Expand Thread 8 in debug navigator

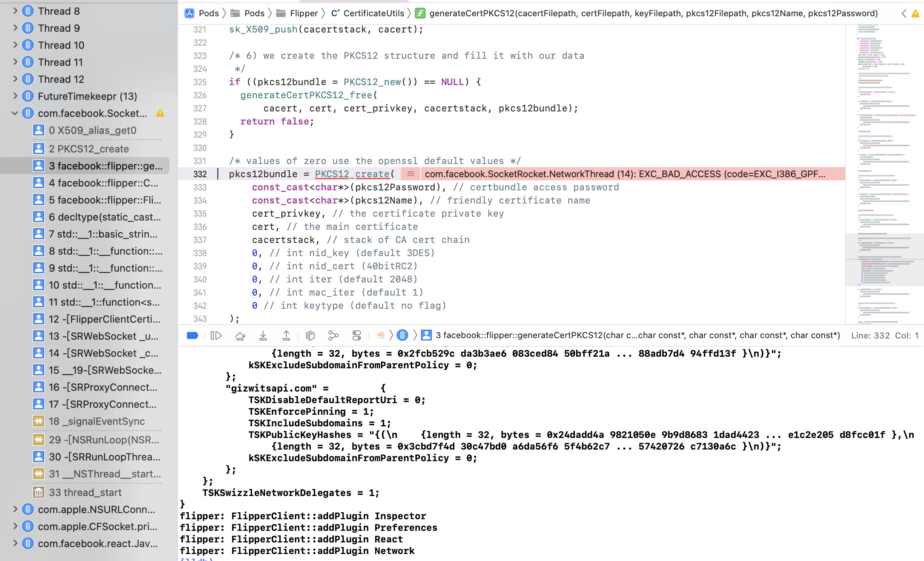point(14,11)
